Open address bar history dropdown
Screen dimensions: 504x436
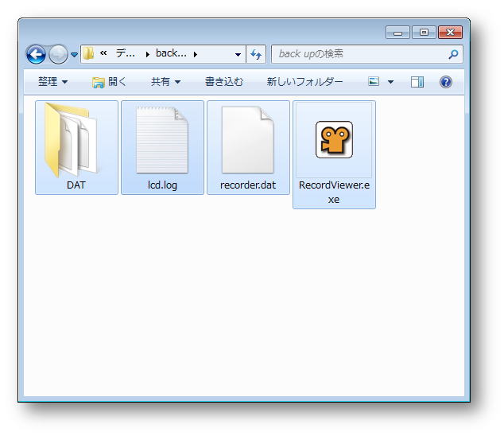238,54
